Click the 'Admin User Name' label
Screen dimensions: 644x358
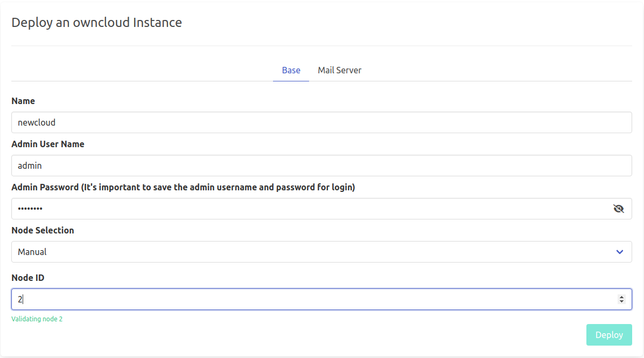coord(48,144)
